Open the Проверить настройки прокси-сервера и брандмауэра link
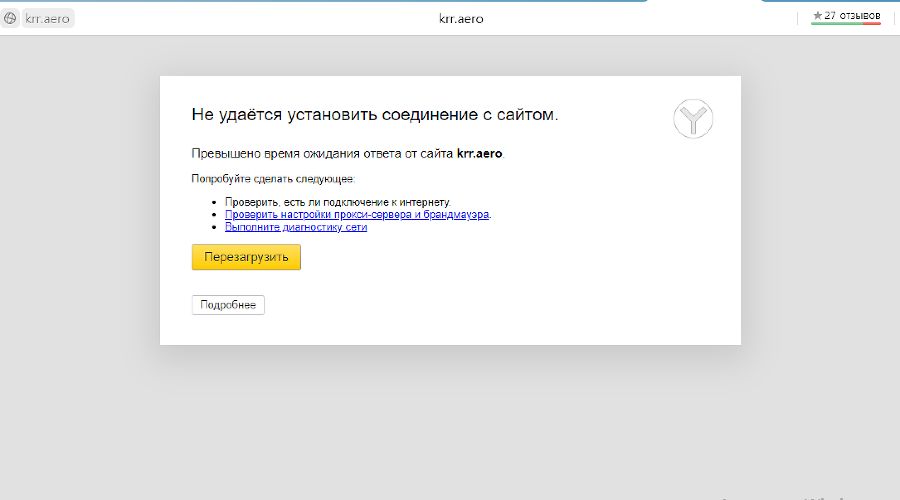This screenshot has width=900, height=500. [x=356, y=214]
